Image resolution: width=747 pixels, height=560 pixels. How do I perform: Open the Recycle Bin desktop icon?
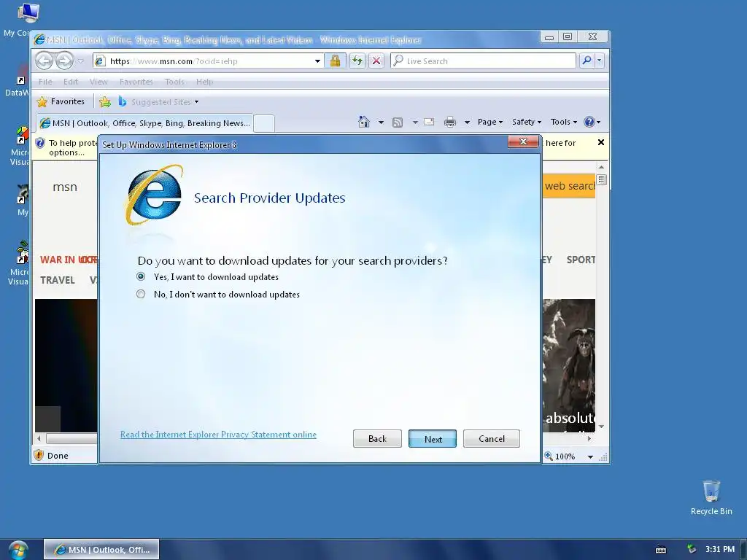tap(711, 497)
